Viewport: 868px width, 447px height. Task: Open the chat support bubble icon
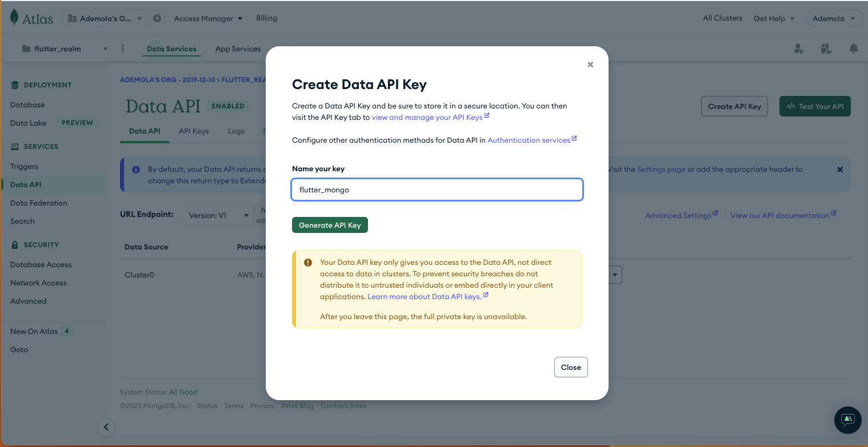click(848, 420)
